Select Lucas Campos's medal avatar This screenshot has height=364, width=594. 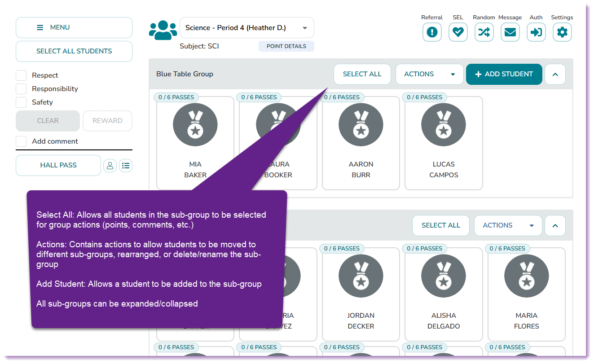(x=444, y=125)
